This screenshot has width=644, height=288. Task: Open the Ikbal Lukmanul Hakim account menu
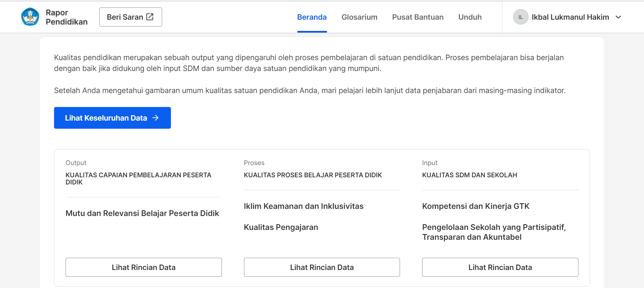coord(570,17)
